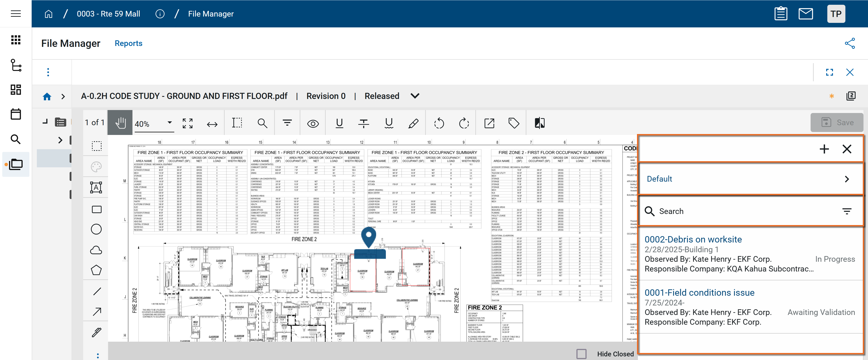The image size is (868, 360).
Task: Expand the Default list chevron
Action: [847, 179]
